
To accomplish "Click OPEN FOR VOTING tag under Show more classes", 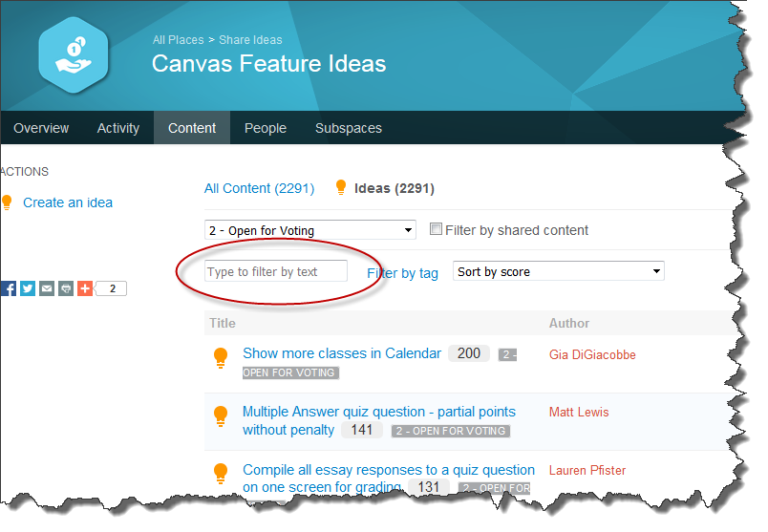I will tap(290, 372).
